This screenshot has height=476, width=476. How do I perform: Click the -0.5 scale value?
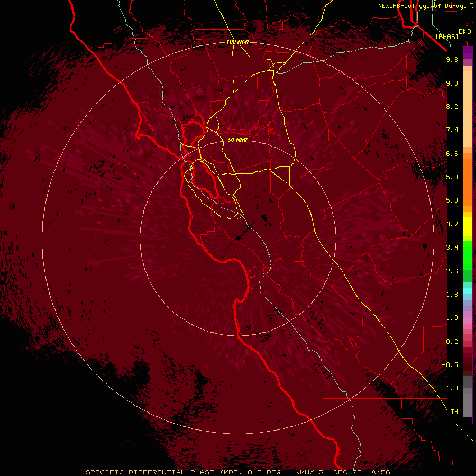click(x=451, y=365)
